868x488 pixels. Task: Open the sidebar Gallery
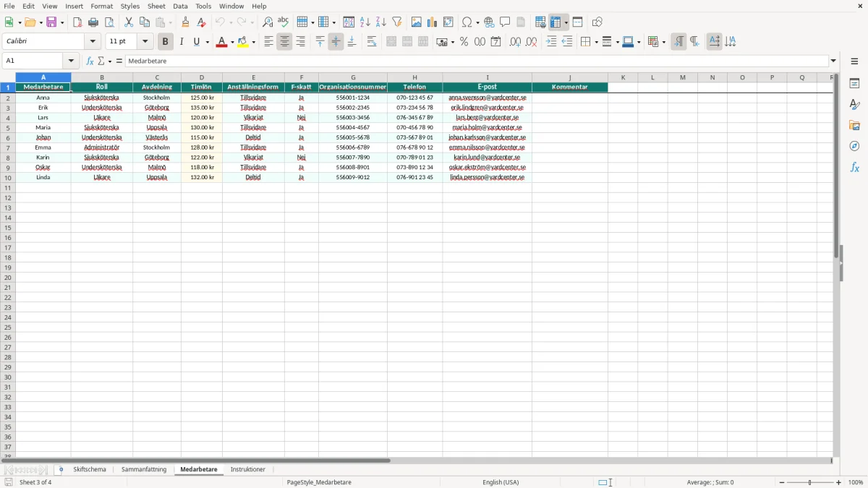click(x=854, y=125)
